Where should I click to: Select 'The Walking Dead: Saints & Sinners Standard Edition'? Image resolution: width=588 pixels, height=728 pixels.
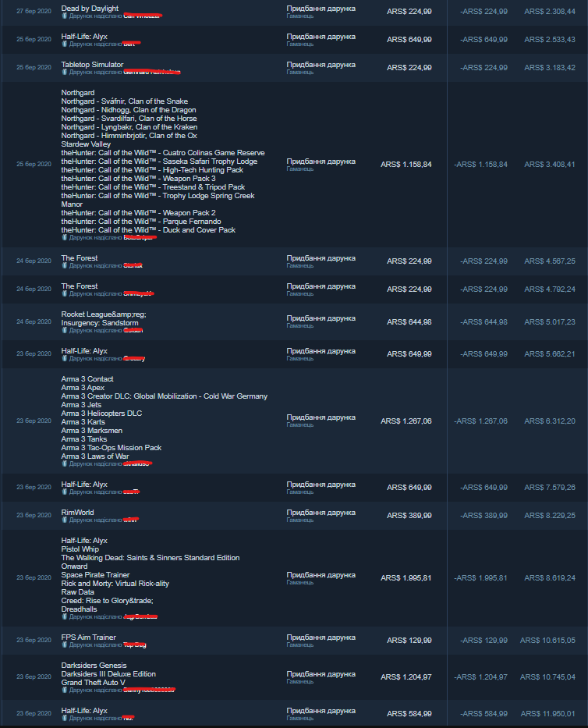click(151, 558)
